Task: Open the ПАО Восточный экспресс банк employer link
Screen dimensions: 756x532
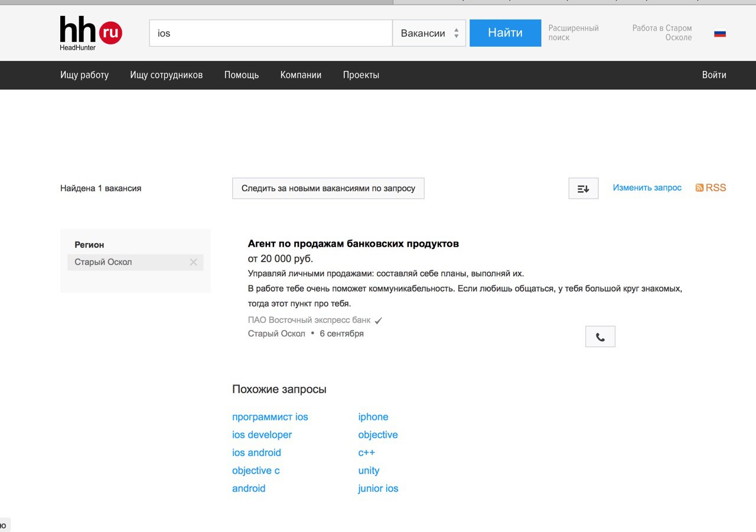Action: (x=309, y=320)
